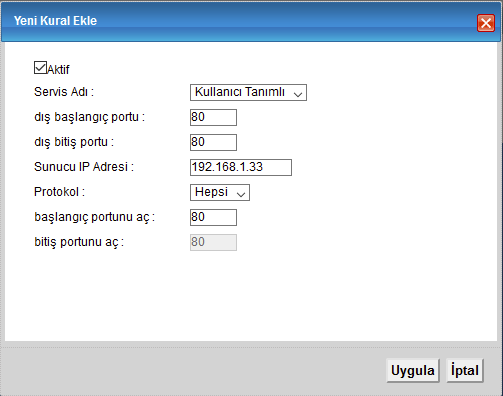The width and height of the screenshot is (503, 396).
Task: Click the chevron arrow on Kullanıcı Tanımlı combo box
Action: pyautogui.click(x=298, y=95)
